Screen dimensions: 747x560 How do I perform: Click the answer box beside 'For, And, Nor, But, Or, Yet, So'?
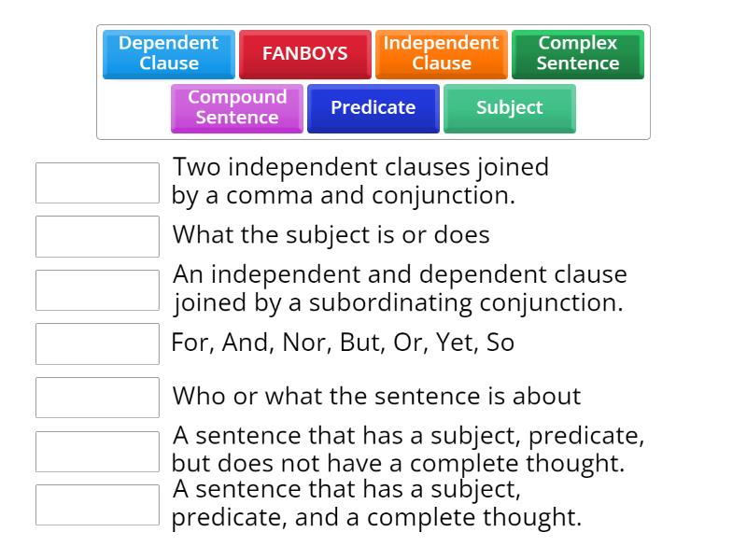[97, 343]
